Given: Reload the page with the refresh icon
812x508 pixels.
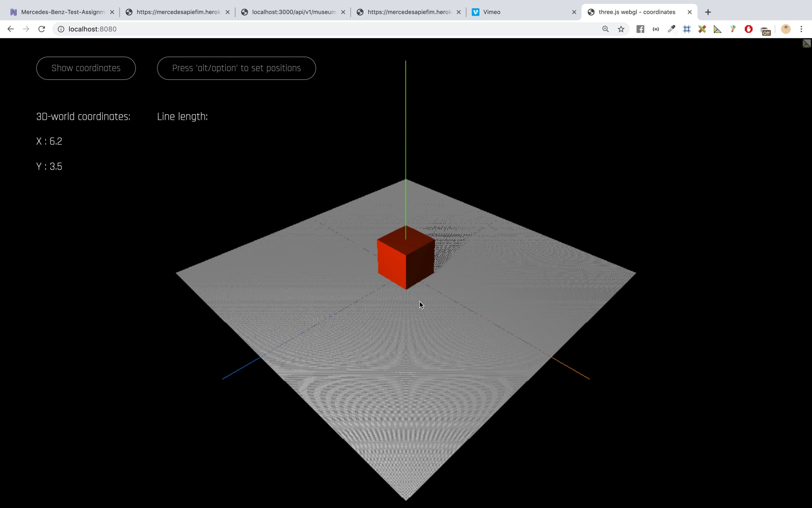Looking at the screenshot, I should [x=42, y=29].
